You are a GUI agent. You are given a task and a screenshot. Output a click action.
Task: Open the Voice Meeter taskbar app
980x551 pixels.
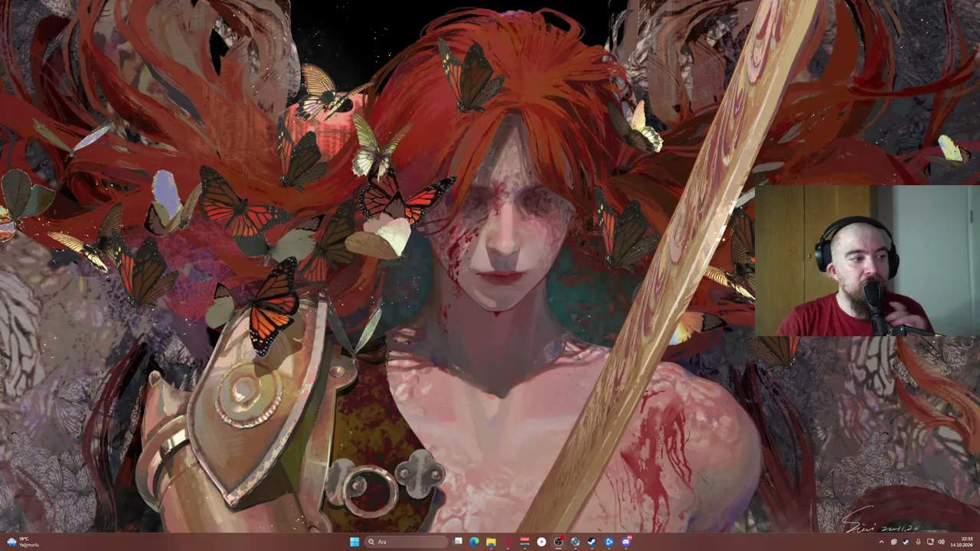[524, 542]
